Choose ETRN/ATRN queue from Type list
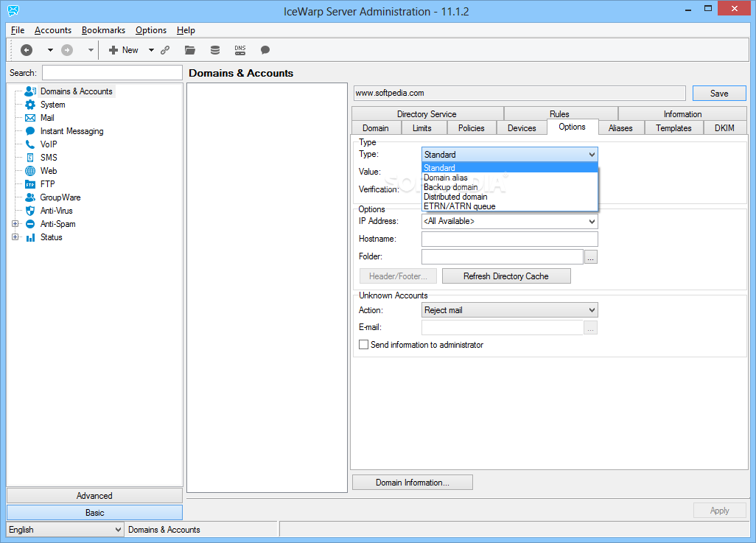The height and width of the screenshot is (543, 756). tap(510, 206)
